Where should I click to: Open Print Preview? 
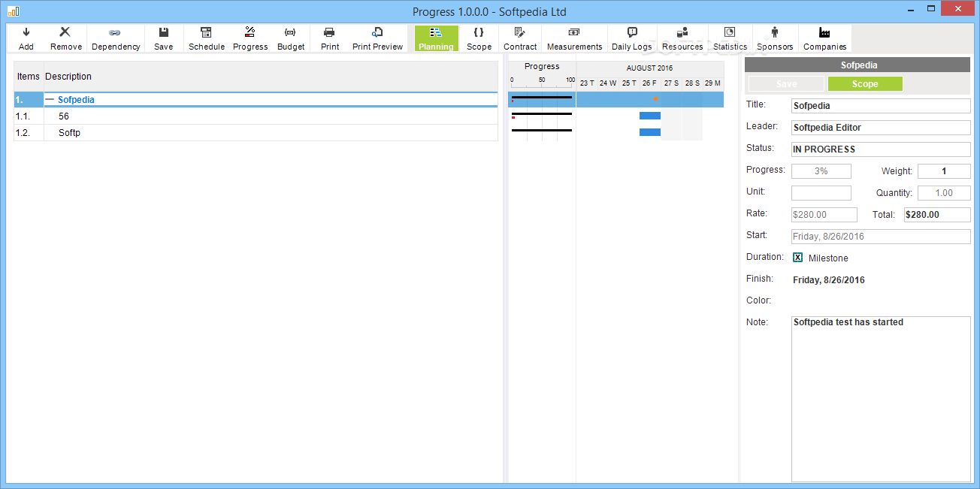377,38
